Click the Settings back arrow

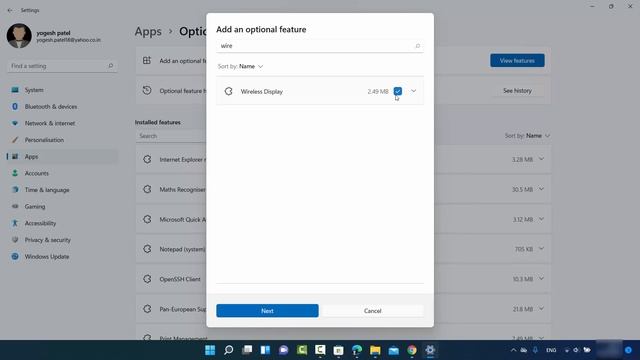tap(10, 10)
